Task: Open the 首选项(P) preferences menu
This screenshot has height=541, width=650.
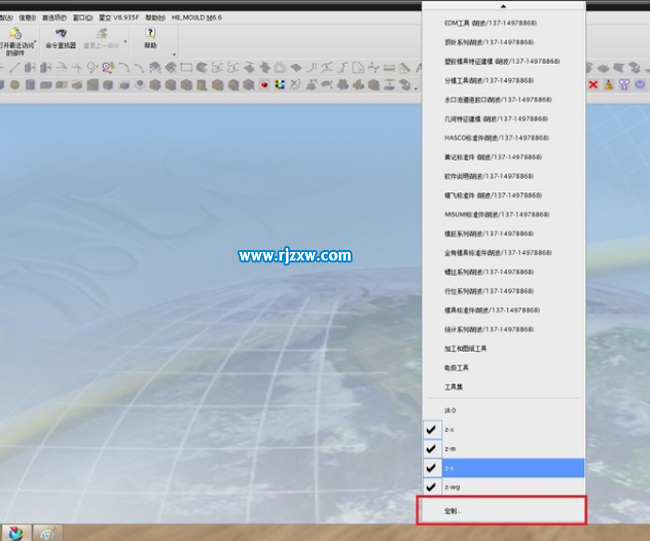Action: 54,17
